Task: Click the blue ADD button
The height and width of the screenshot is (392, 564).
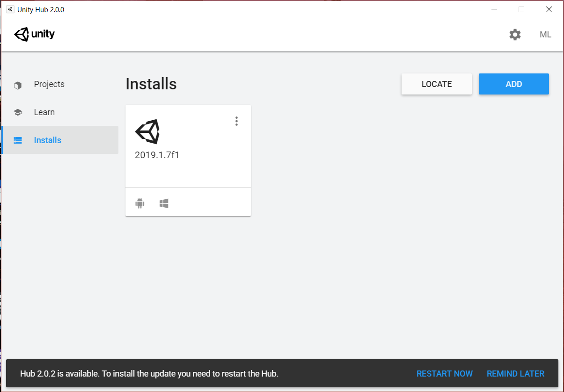Action: 514,84
